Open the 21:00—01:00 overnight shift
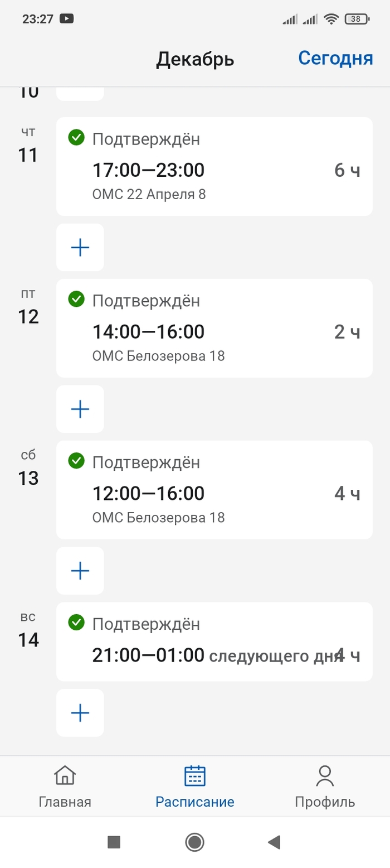The image size is (390, 868). (214, 642)
